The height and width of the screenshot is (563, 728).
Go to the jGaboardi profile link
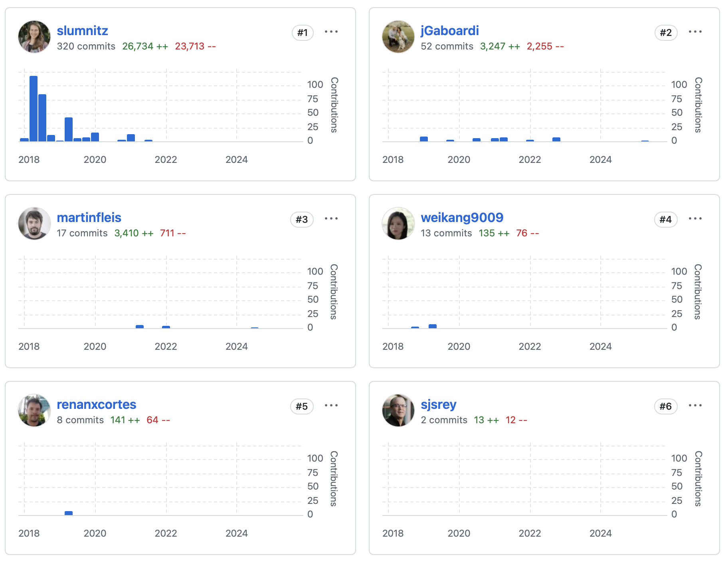(449, 31)
